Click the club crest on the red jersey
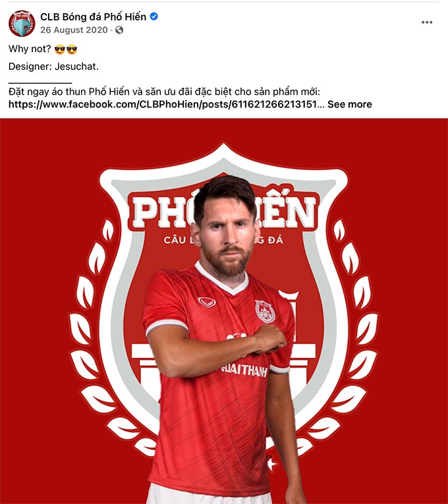 (265, 311)
